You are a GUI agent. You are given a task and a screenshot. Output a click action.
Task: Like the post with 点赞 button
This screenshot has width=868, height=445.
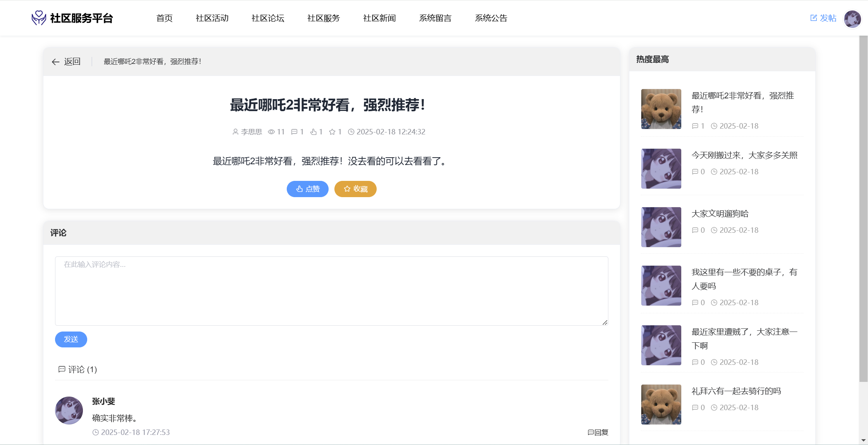308,189
